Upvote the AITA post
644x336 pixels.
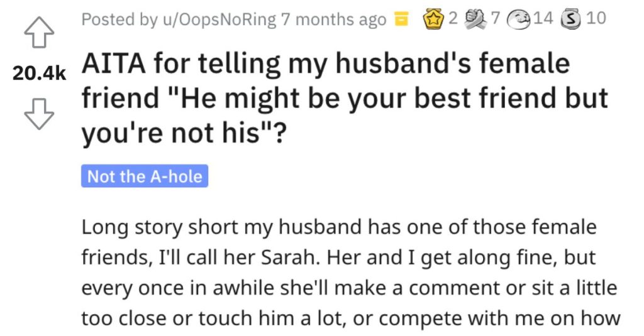pos(39,33)
